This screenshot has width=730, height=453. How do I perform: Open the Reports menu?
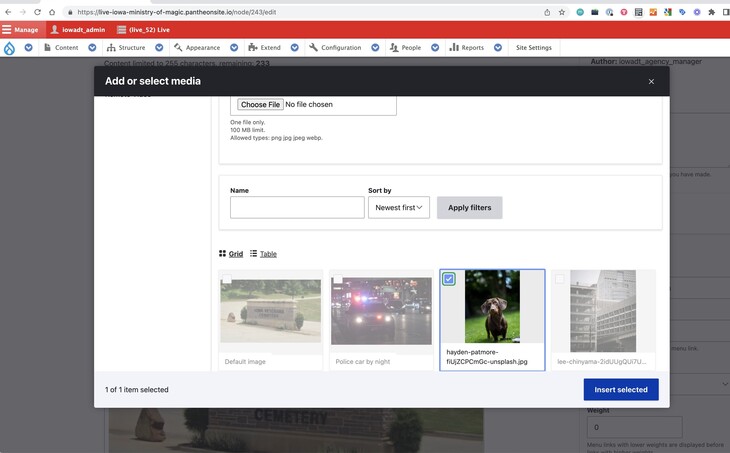pos(467,47)
